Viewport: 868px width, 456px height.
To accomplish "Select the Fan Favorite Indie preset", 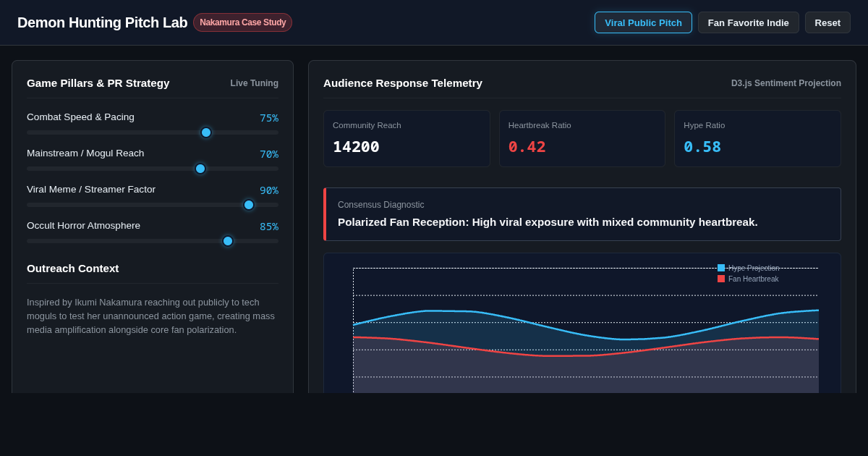I will tap(749, 22).
